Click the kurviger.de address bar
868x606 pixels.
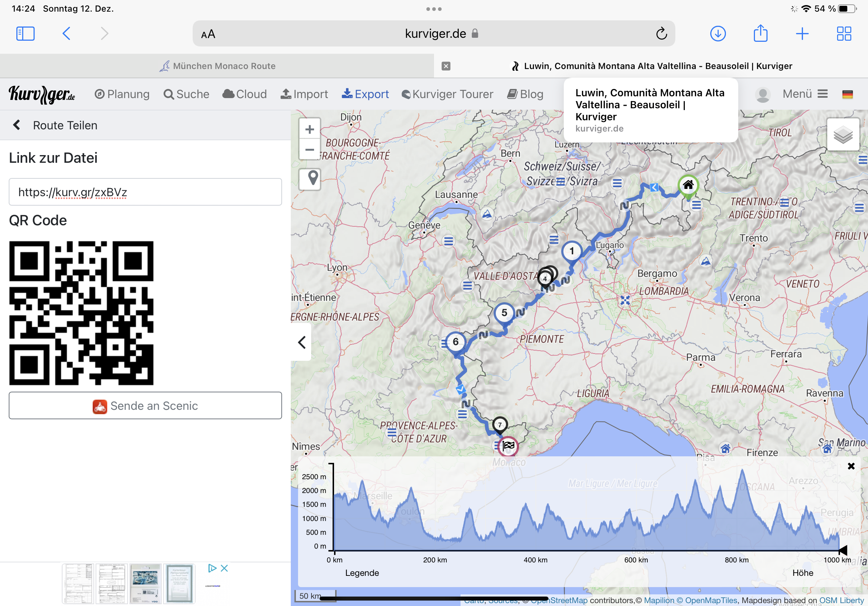434,34
